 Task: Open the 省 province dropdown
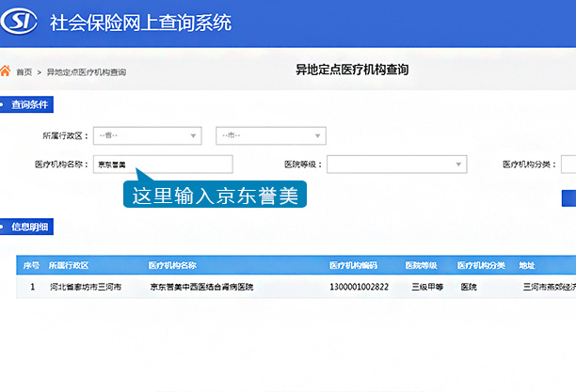point(148,135)
